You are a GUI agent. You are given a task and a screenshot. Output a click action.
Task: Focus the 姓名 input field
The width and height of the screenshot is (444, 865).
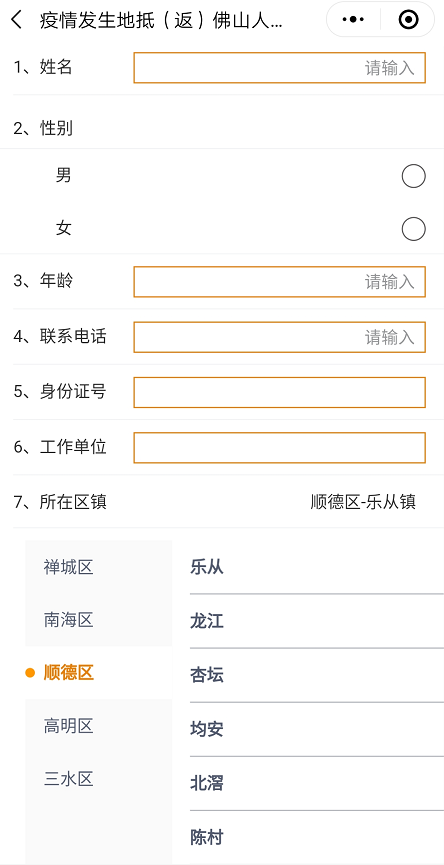280,68
